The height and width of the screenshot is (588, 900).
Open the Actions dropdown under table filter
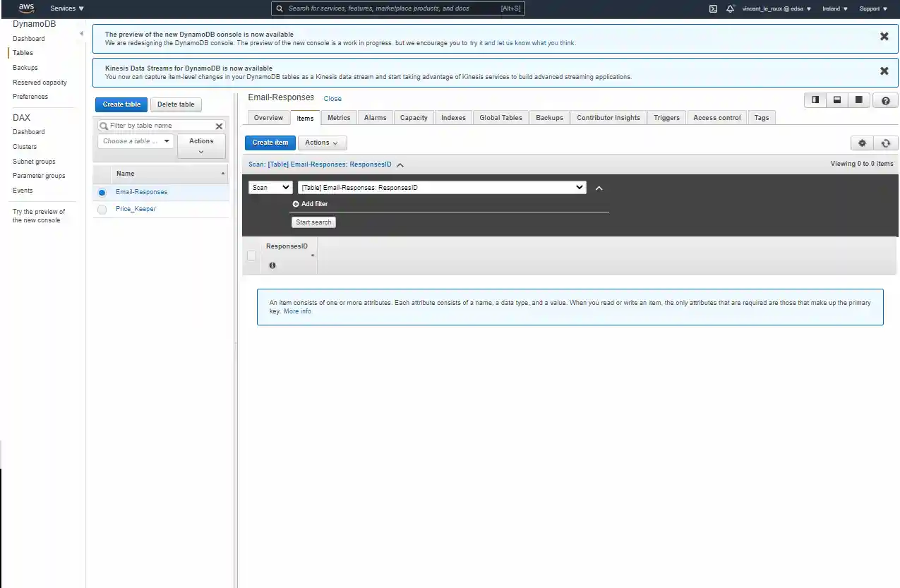pyautogui.click(x=201, y=146)
